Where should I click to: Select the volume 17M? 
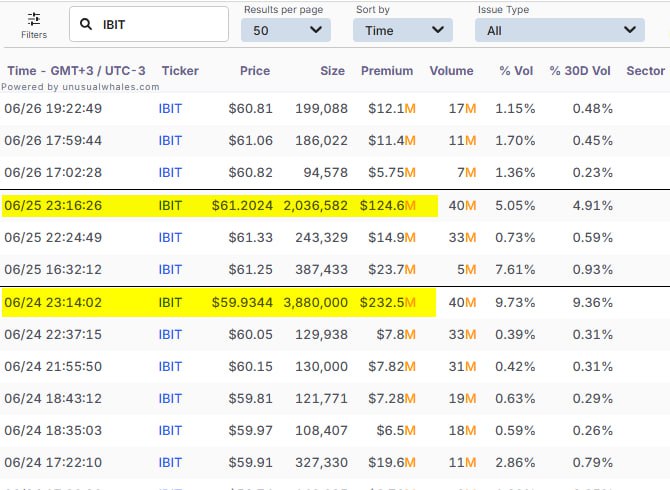[462, 109]
